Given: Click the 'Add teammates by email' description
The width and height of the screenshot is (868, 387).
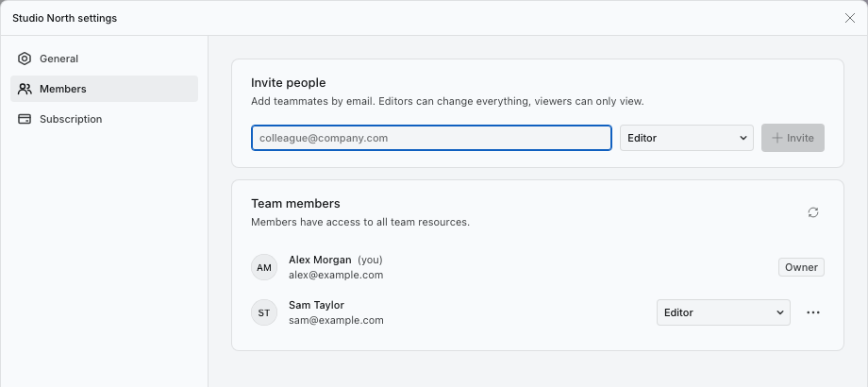Looking at the screenshot, I should click(447, 101).
